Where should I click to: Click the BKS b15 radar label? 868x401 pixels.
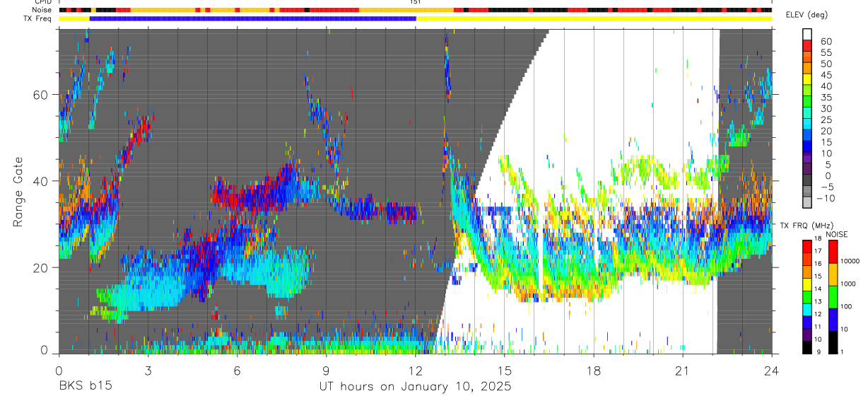coord(85,386)
